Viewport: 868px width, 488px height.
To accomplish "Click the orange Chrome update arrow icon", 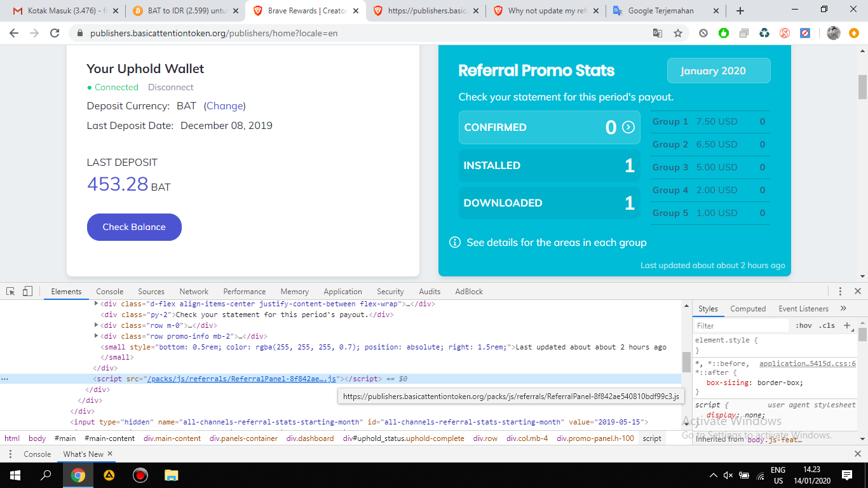I will pos(853,33).
